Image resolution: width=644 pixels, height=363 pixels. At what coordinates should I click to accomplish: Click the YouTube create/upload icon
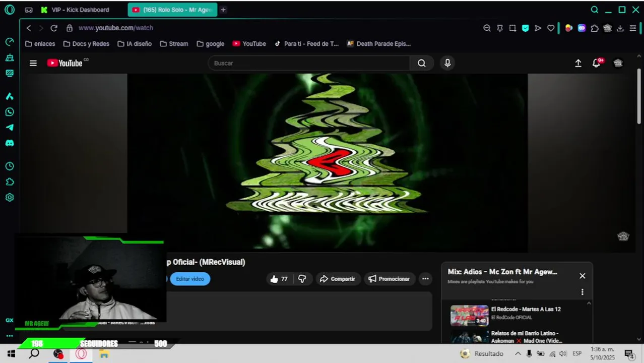(578, 63)
